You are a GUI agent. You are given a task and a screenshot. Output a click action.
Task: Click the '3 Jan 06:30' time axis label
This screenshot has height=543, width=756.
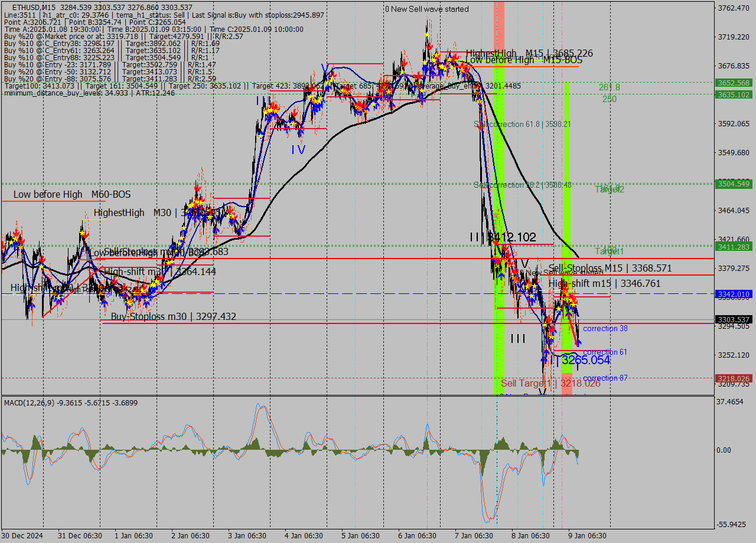click(248, 535)
